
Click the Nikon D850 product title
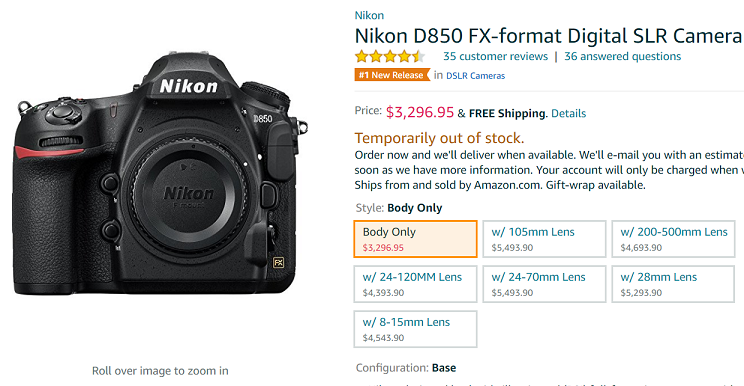click(549, 36)
